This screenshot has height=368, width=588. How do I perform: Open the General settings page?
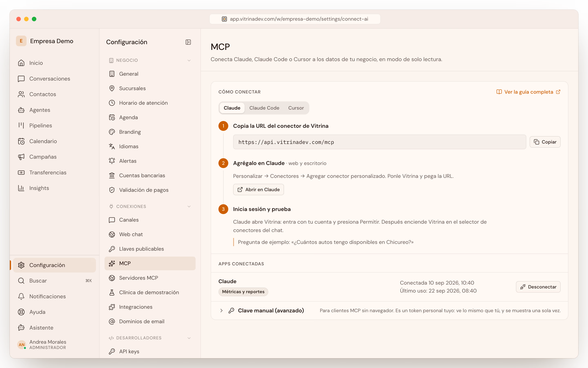point(150,74)
